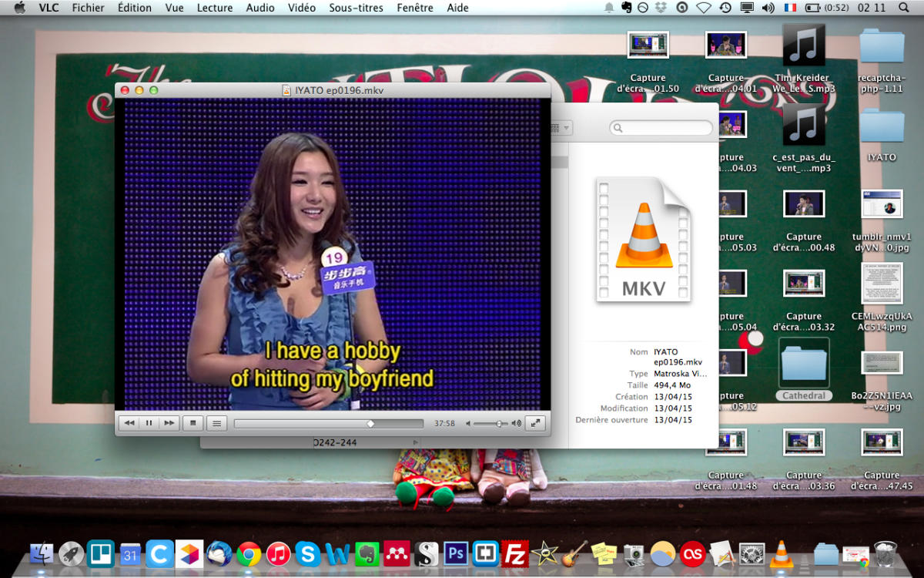Open the French flag input source menu

click(x=790, y=8)
